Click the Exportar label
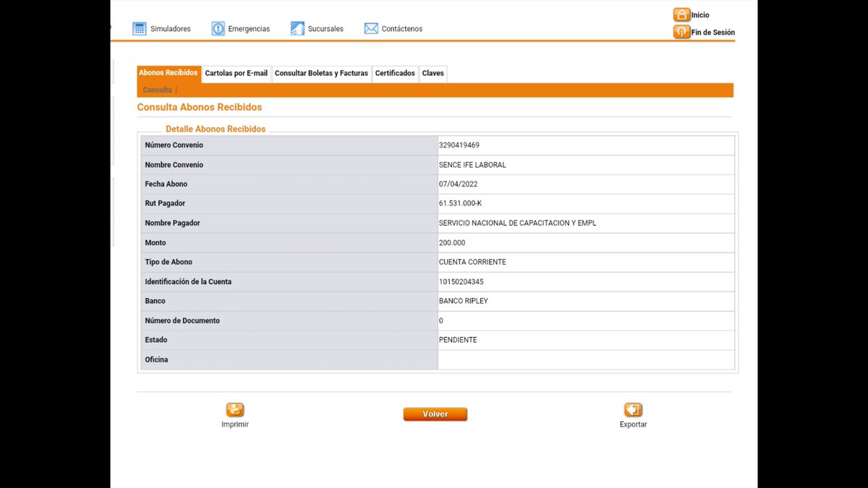This screenshot has width=868, height=488. 634,425
